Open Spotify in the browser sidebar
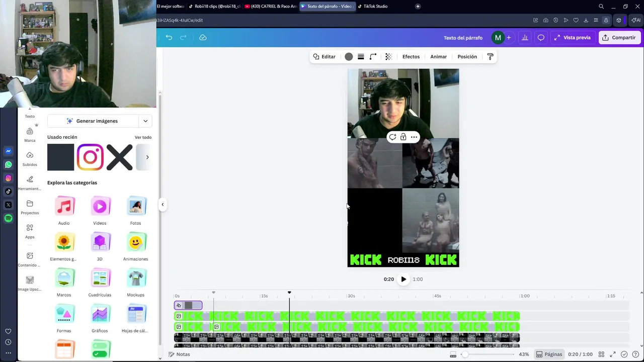644x362 pixels. (x=8, y=218)
